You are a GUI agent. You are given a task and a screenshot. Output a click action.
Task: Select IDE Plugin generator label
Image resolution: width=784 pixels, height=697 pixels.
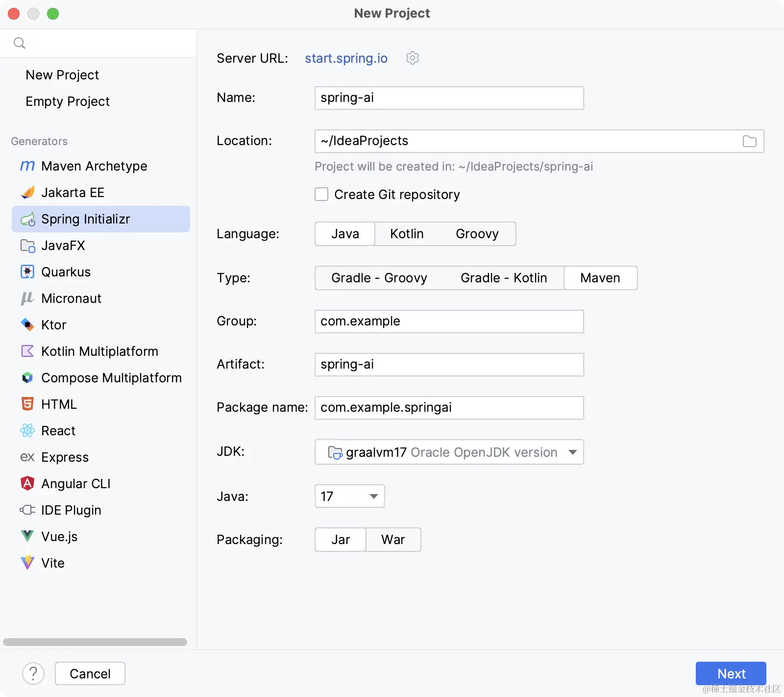click(71, 510)
